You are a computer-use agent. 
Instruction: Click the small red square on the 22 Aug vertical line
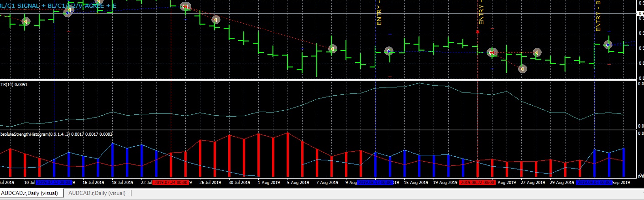477,32
